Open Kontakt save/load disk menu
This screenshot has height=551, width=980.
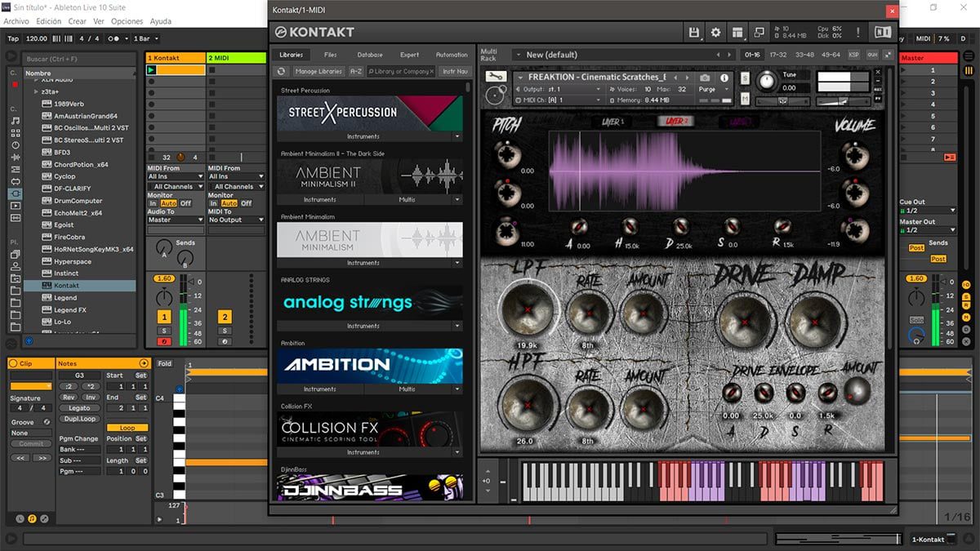(x=694, y=32)
